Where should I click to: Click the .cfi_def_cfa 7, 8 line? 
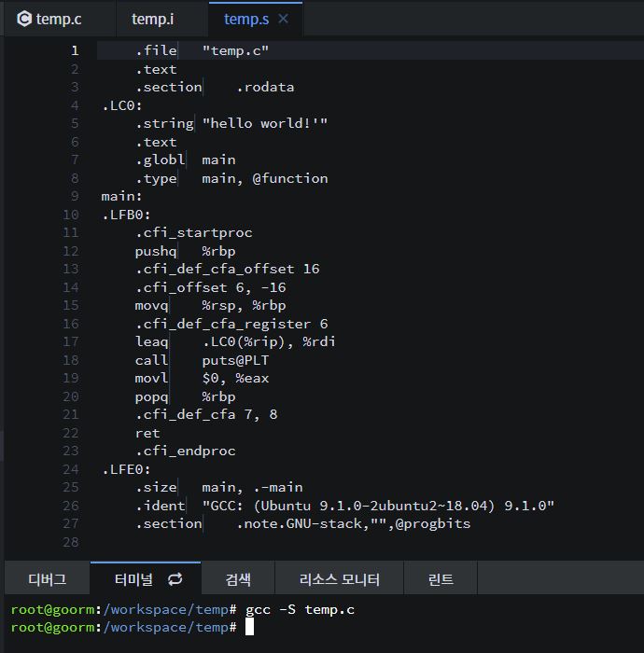206,415
